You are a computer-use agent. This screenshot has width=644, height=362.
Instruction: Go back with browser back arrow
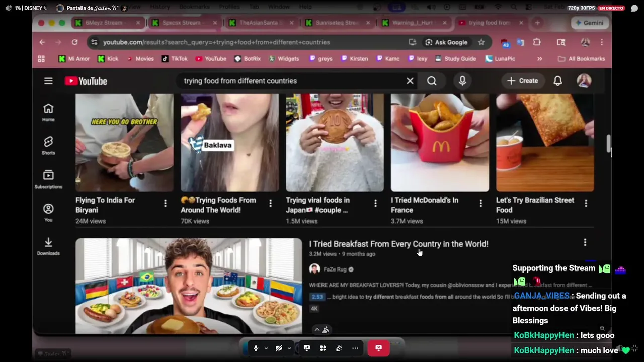pos(42,42)
